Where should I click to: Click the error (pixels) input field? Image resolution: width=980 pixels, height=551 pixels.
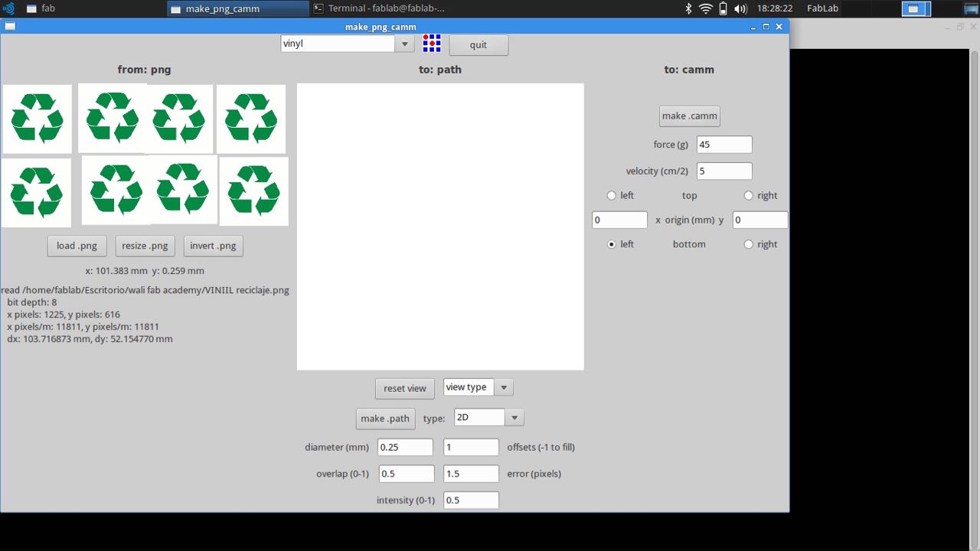coord(471,474)
